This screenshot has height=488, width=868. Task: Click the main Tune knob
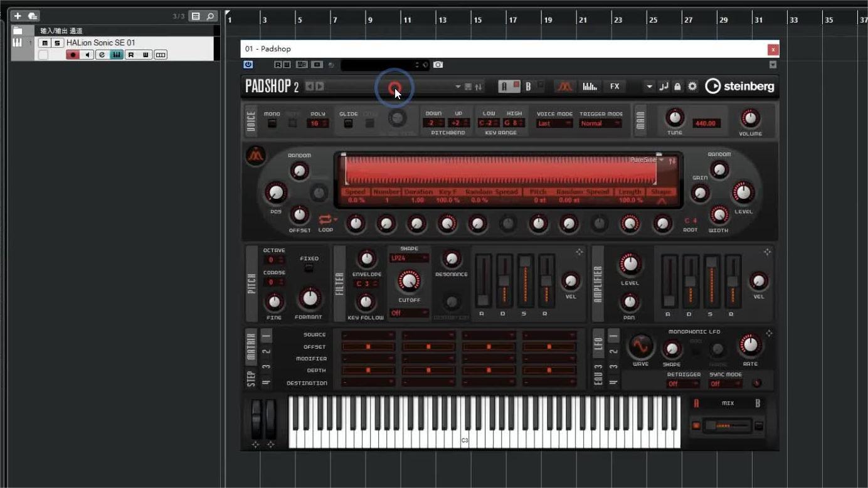[x=675, y=117]
